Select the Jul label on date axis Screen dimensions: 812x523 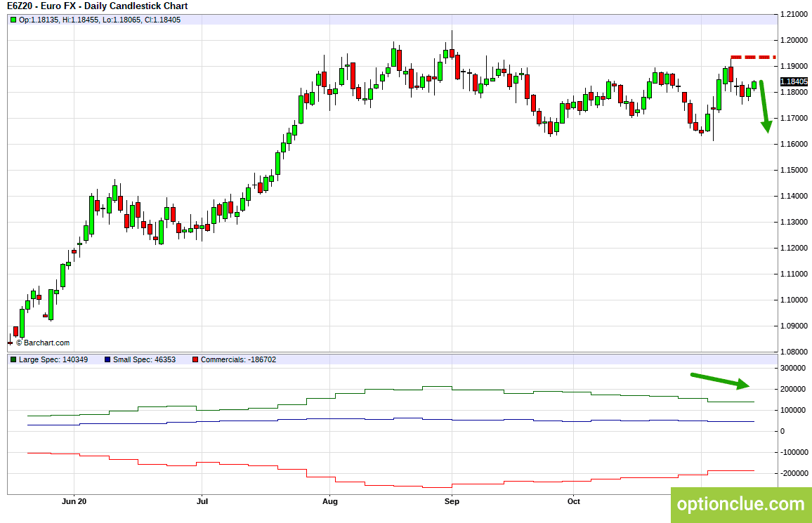click(202, 501)
